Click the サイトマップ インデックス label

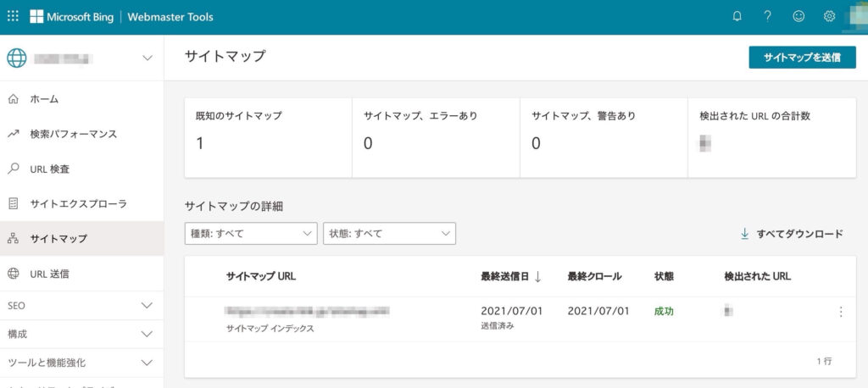coord(270,328)
